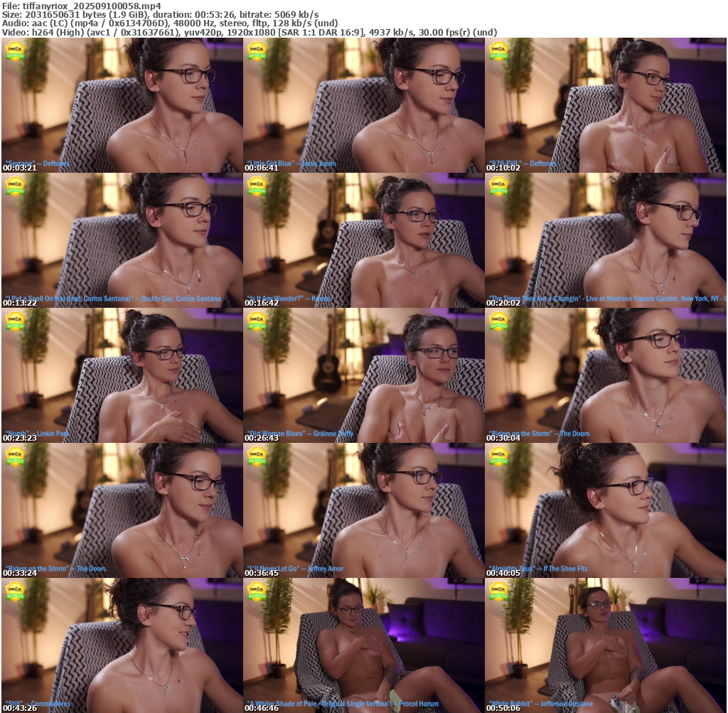Click the 00:33:24 timestamp label

[19, 573]
